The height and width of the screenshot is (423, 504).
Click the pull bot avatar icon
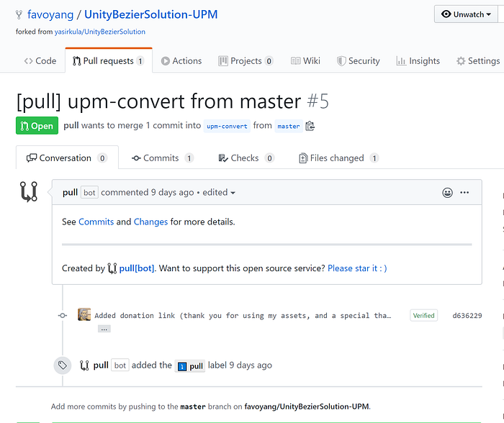pyautogui.click(x=29, y=192)
